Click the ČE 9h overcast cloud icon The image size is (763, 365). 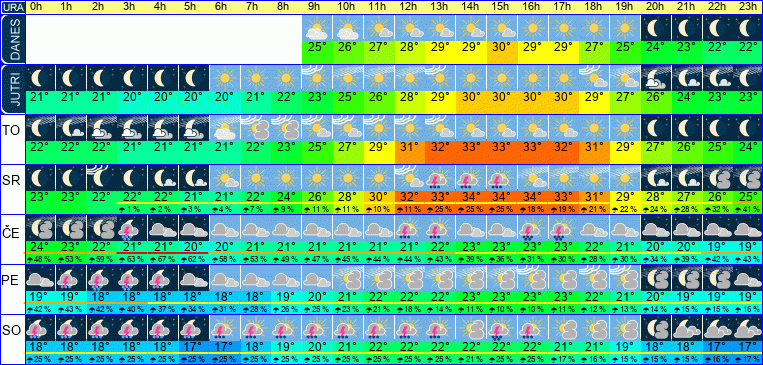317,227
